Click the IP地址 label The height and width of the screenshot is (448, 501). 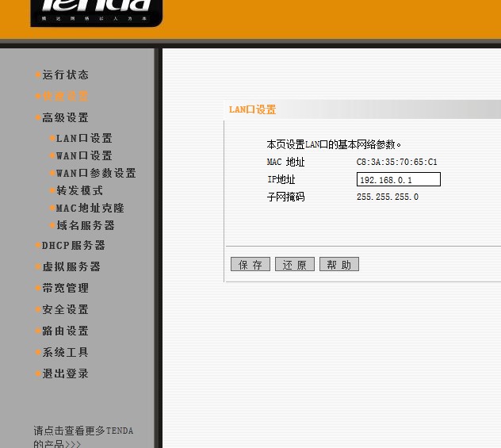click(281, 179)
